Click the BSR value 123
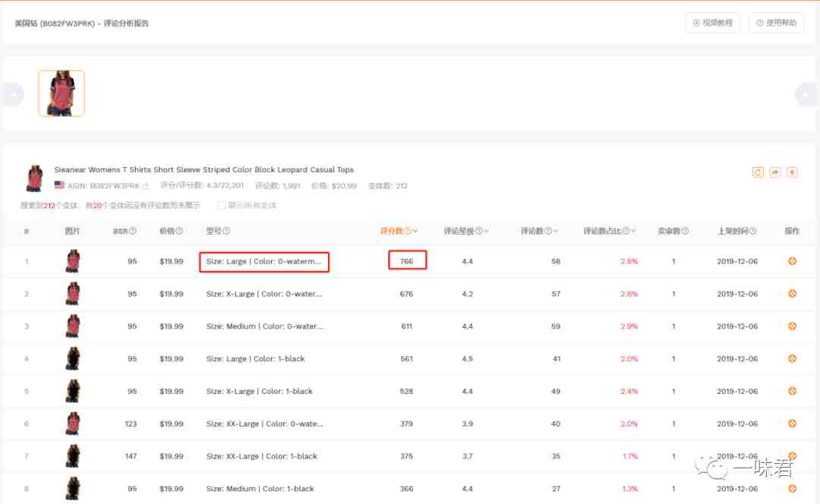 (131, 424)
